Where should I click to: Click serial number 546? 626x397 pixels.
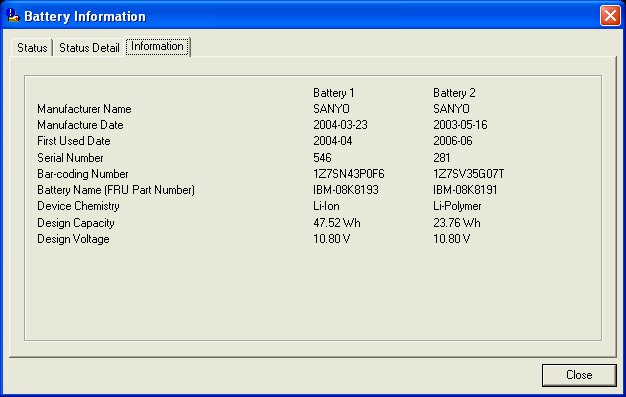pyautogui.click(x=322, y=158)
